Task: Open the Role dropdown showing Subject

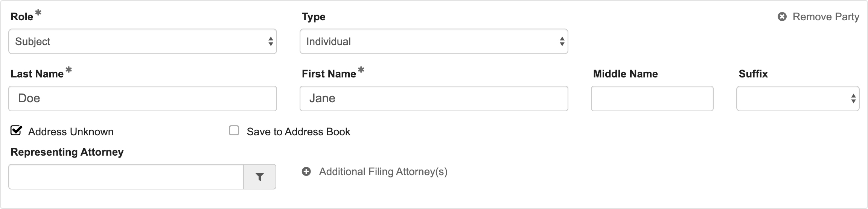Action: click(x=143, y=41)
